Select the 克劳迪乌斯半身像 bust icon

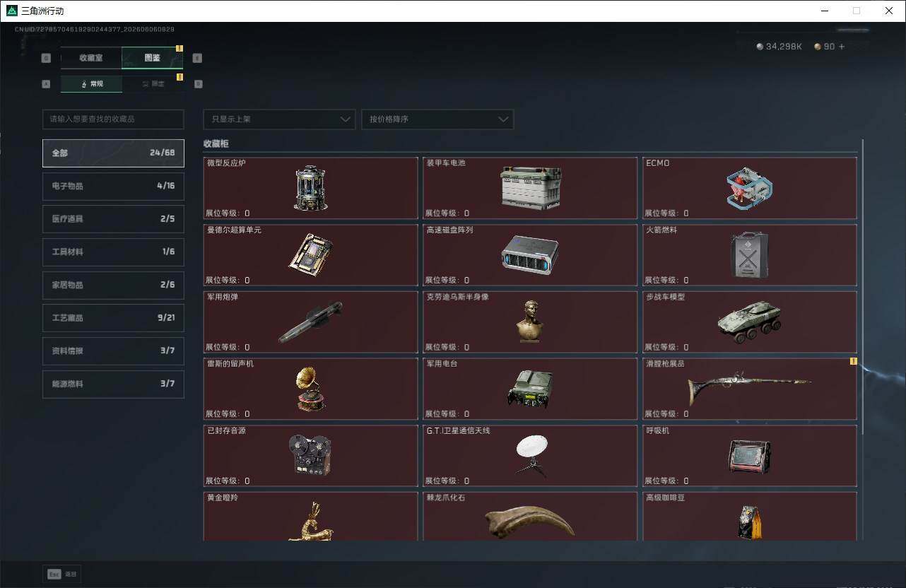click(x=530, y=322)
